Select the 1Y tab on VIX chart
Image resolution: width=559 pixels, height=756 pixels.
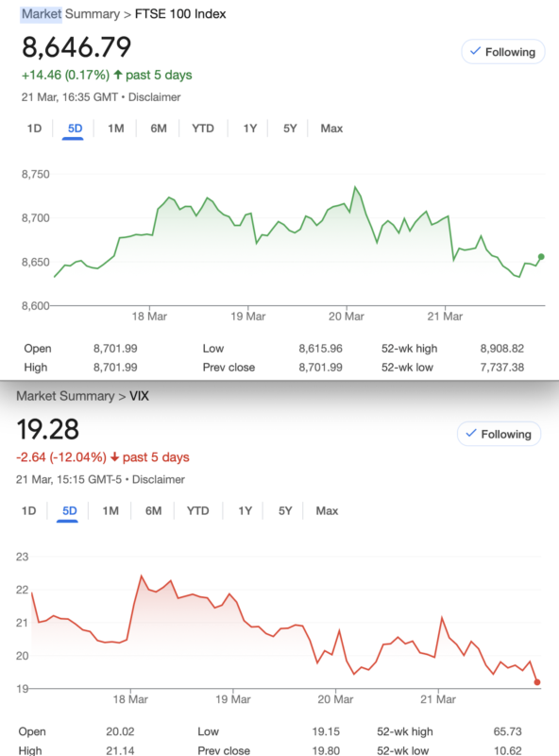click(x=245, y=510)
